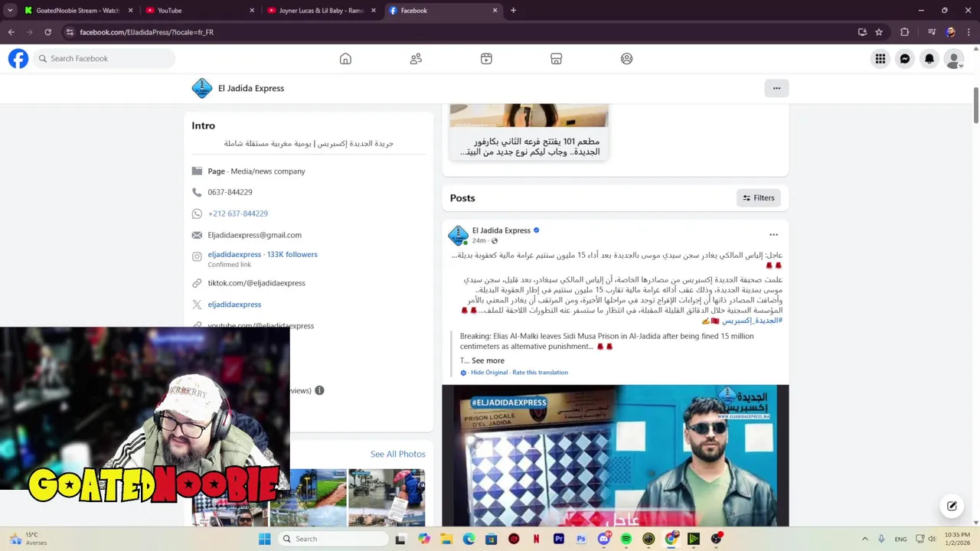Open the Friends icon in Facebook navigation
The image size is (980, 551).
point(416,59)
